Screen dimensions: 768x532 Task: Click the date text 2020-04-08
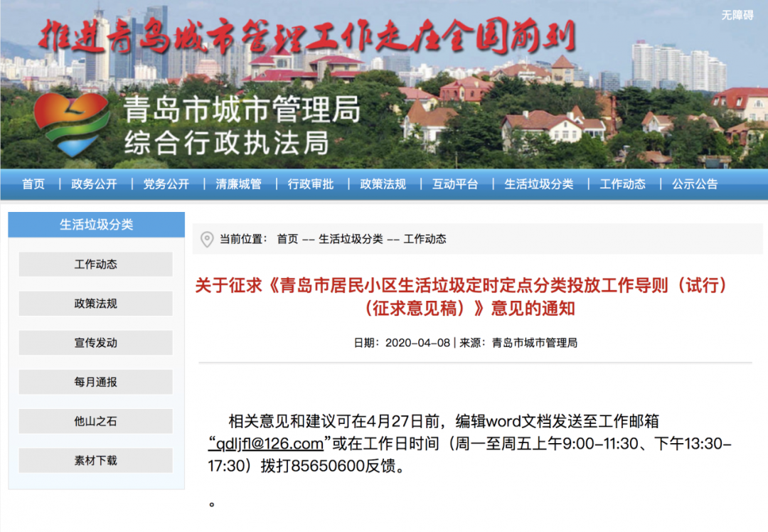click(x=417, y=343)
